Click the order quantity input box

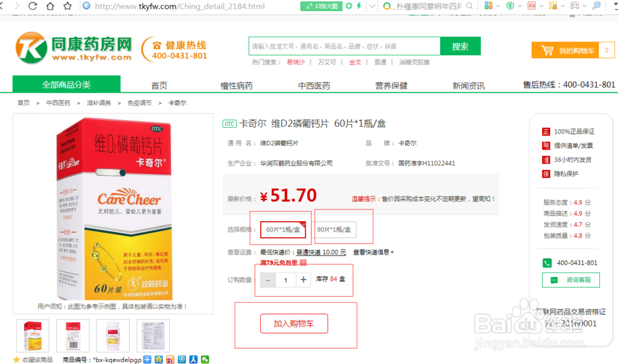click(x=286, y=280)
